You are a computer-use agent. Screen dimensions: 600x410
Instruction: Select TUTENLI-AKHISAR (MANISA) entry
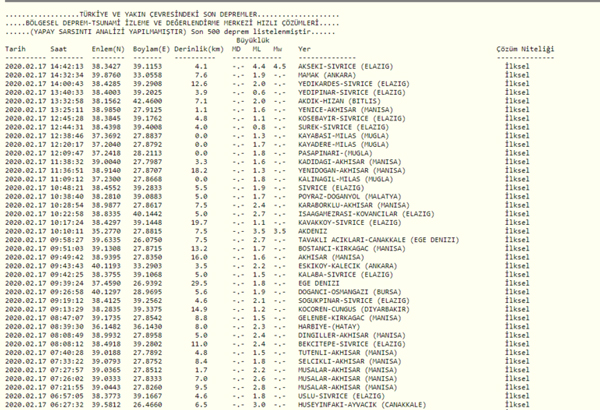click(x=347, y=353)
